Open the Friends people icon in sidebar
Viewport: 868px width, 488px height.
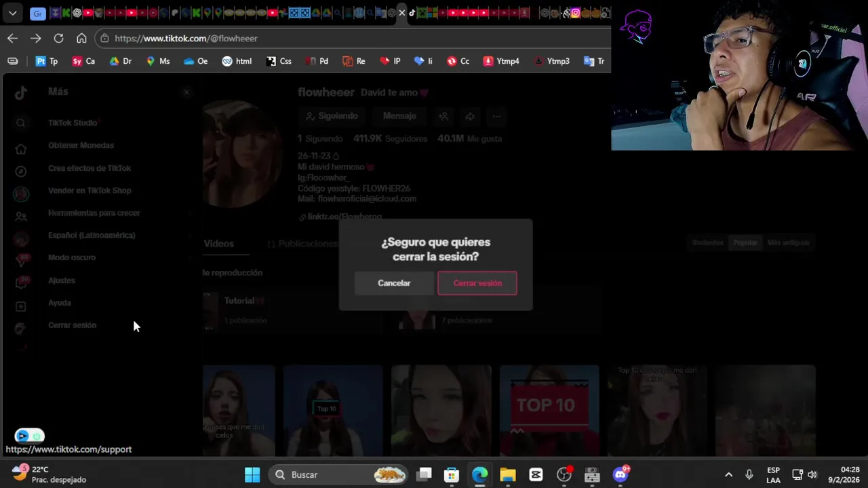pyautogui.click(x=21, y=217)
